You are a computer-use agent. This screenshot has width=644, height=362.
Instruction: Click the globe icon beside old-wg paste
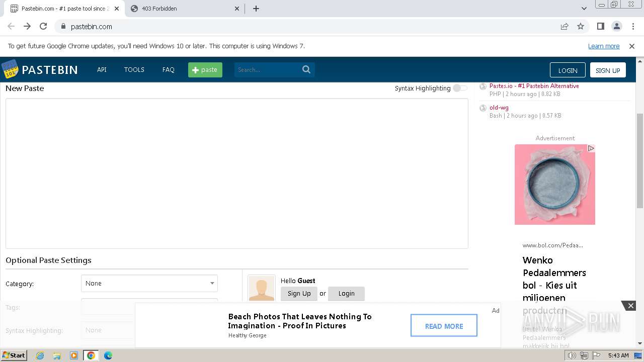(x=483, y=108)
